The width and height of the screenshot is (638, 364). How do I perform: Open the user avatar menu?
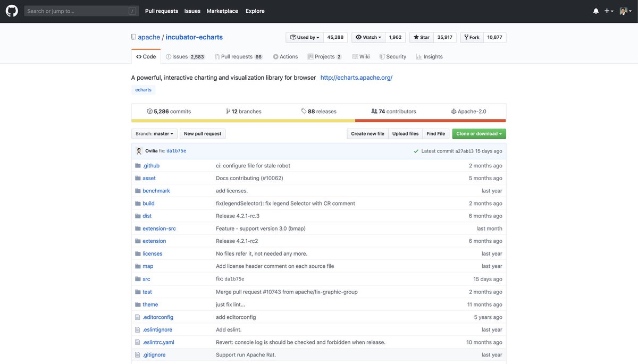[x=625, y=11]
